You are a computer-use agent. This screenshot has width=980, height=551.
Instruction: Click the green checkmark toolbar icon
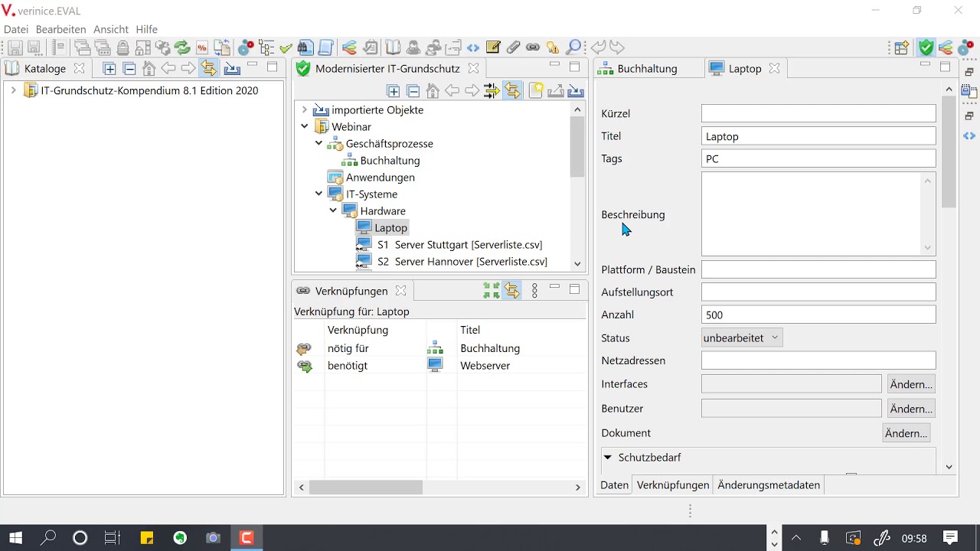pyautogui.click(x=286, y=47)
